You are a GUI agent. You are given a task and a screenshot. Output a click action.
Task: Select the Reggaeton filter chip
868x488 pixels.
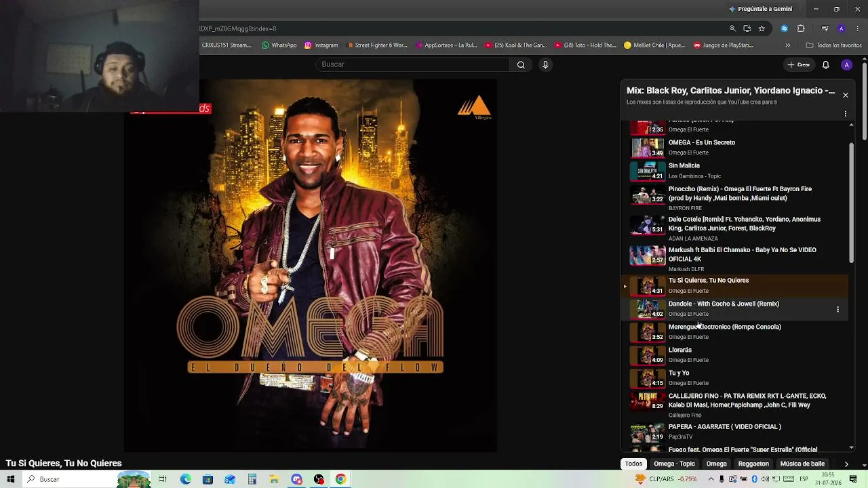coord(753,464)
